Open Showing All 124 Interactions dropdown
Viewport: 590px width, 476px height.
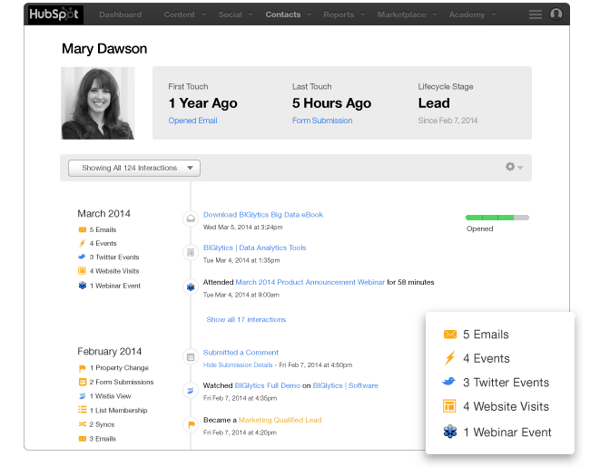(134, 168)
